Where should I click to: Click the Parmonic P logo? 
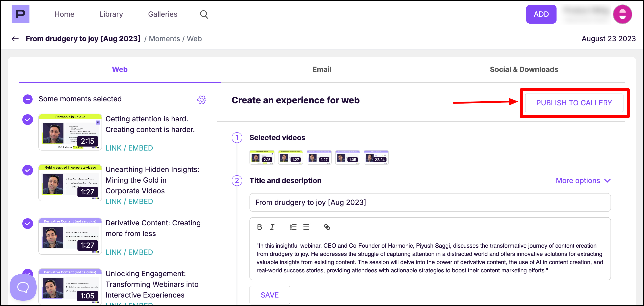[20, 14]
